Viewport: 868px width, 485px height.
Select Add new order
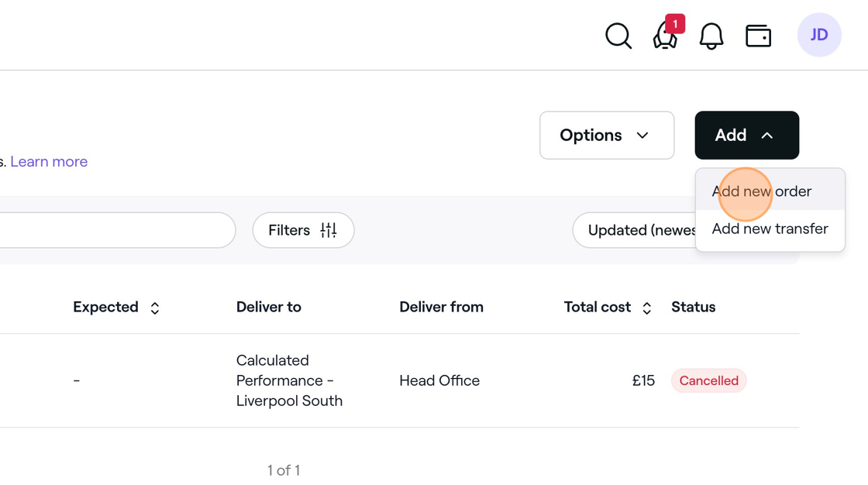[x=770, y=191]
